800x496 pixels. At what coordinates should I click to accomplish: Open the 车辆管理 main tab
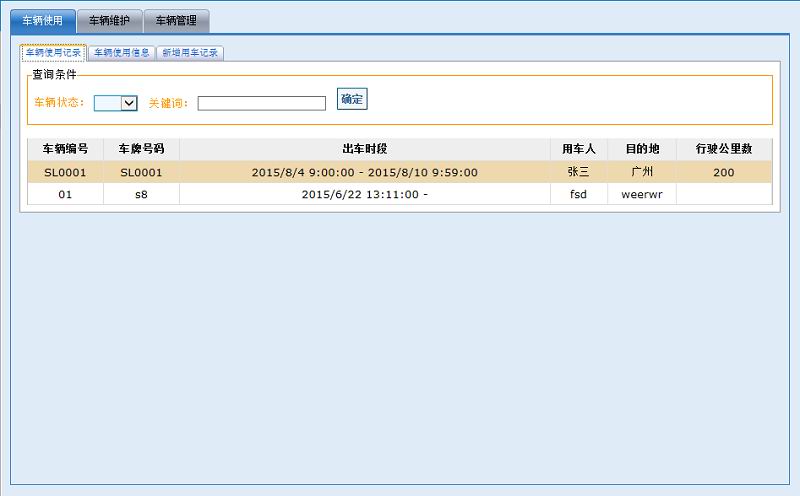click(176, 21)
